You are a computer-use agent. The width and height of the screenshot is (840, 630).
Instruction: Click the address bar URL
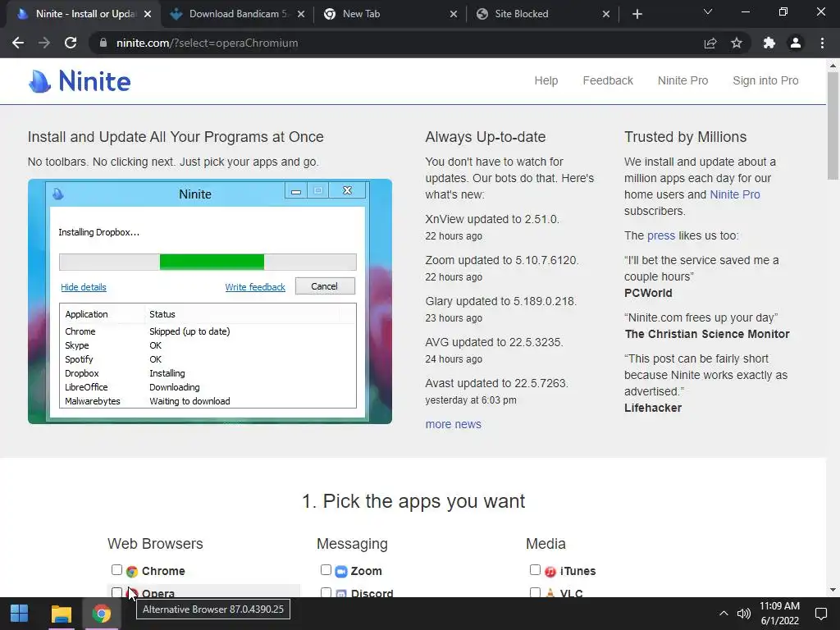[207, 43]
